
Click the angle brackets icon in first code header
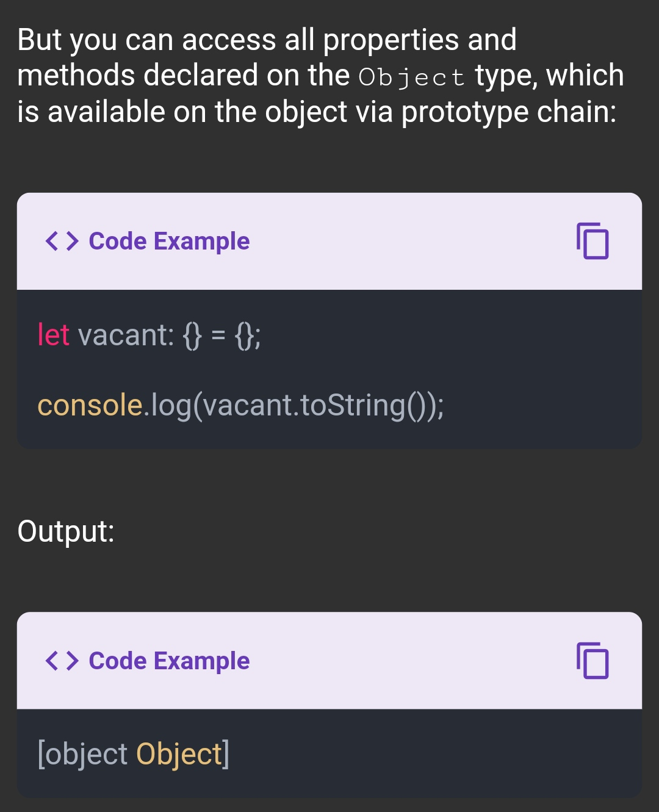click(62, 241)
